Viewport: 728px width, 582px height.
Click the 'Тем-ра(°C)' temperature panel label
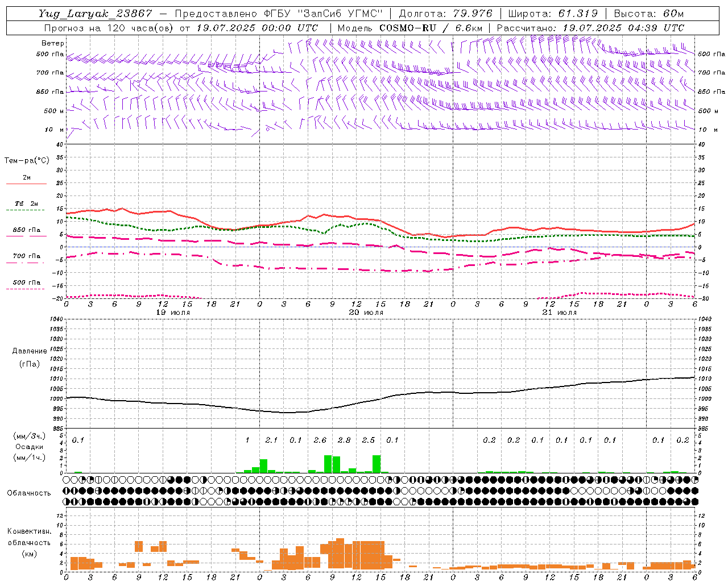(x=27, y=161)
